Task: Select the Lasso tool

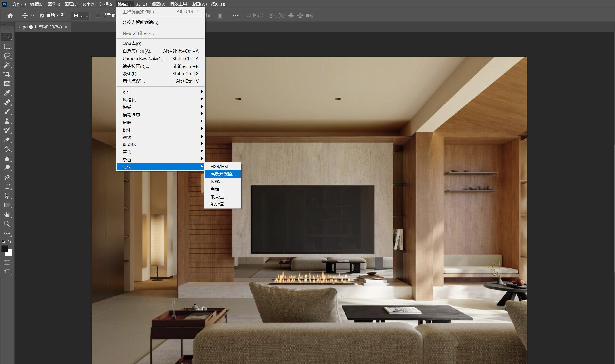Action: pyautogui.click(x=7, y=56)
